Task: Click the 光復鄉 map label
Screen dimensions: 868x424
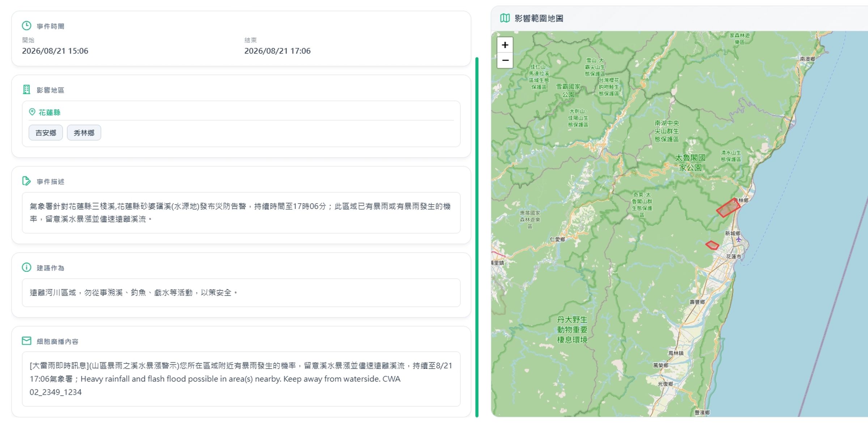Action: 665,384
